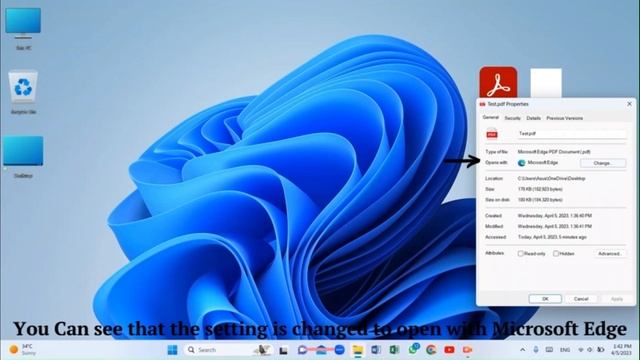Open WhatsApp from the taskbar
Viewport: 640px width, 360px height.
[413, 349]
